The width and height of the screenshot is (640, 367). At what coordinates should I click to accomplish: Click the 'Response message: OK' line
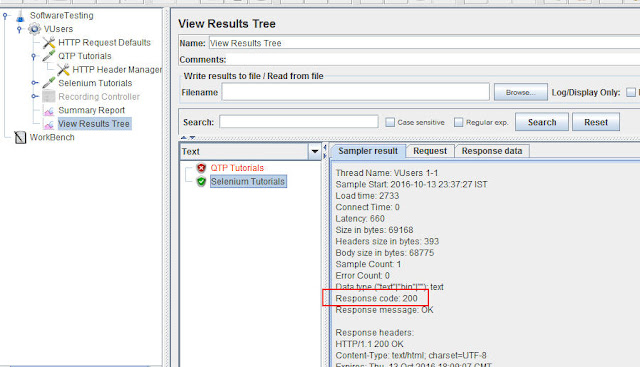[x=384, y=310]
